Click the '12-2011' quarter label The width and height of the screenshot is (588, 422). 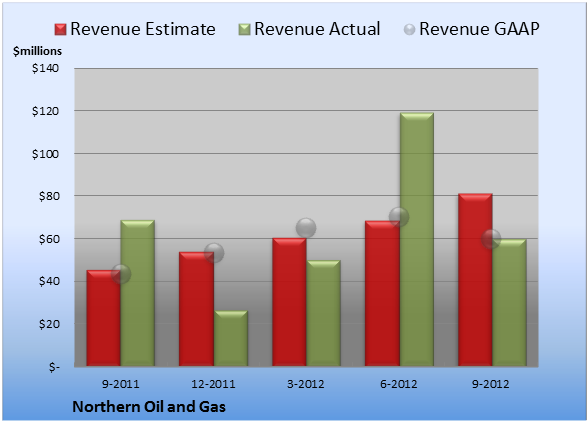pos(213,384)
